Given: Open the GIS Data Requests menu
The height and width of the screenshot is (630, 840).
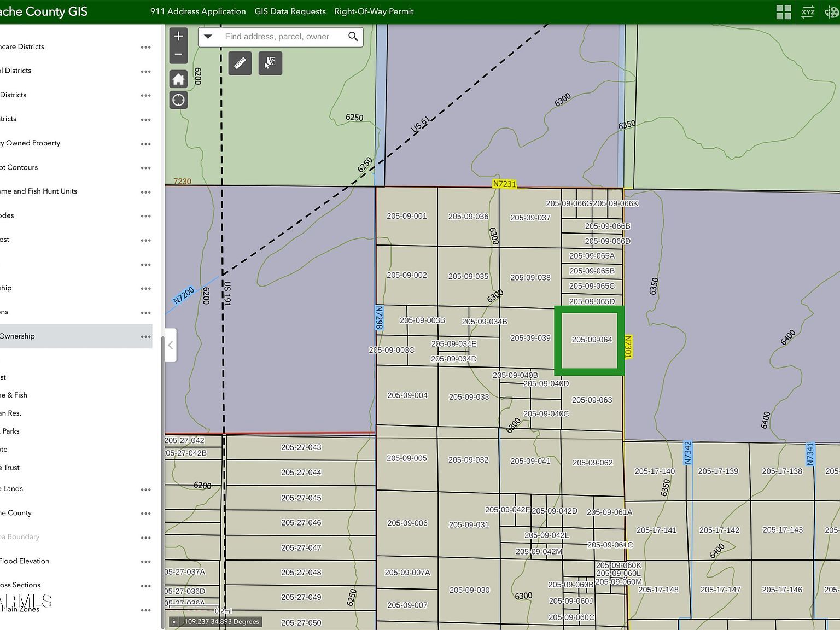Looking at the screenshot, I should click(289, 11).
